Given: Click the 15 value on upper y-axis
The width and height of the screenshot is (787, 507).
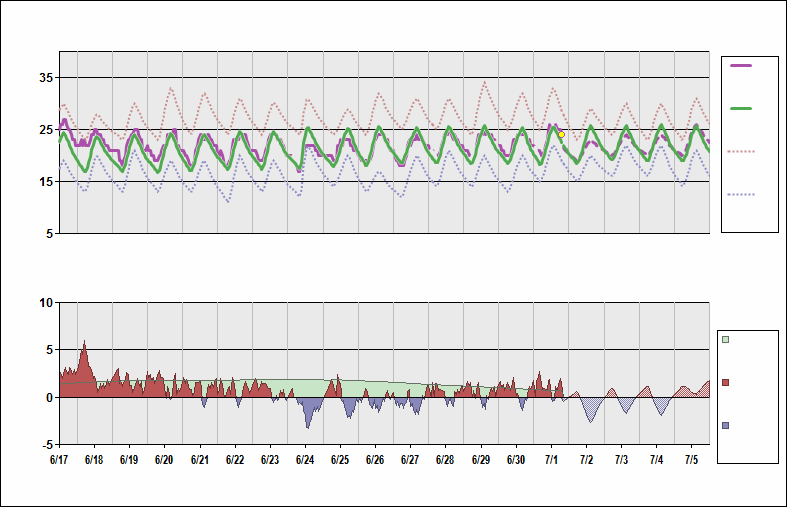Looking at the screenshot, I should 46,182.
